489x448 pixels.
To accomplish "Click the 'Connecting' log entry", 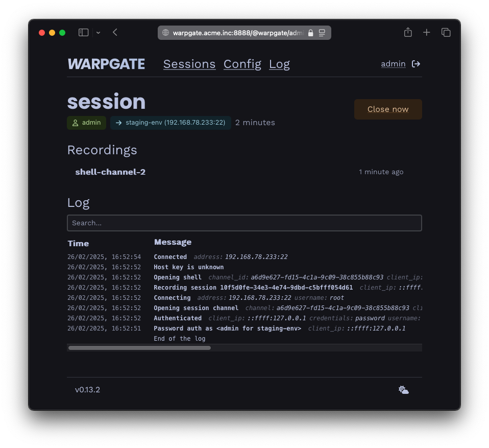I will (x=172, y=298).
